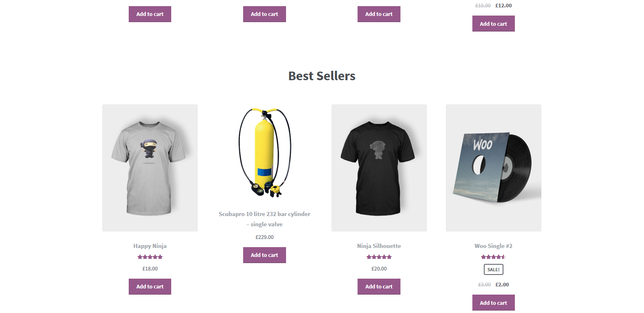Add Happy Ninja to cart
Viewport: 644px width, 313px height.
[150, 286]
